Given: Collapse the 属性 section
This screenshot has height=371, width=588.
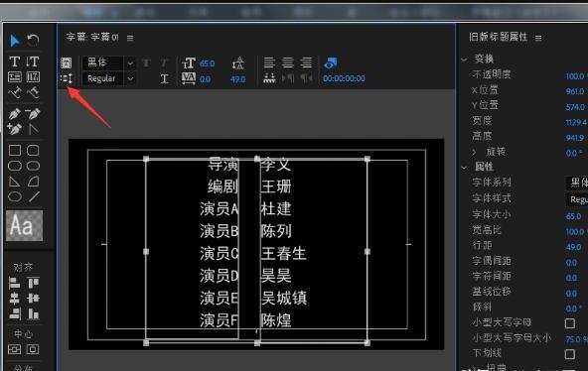Looking at the screenshot, I should 464,168.
